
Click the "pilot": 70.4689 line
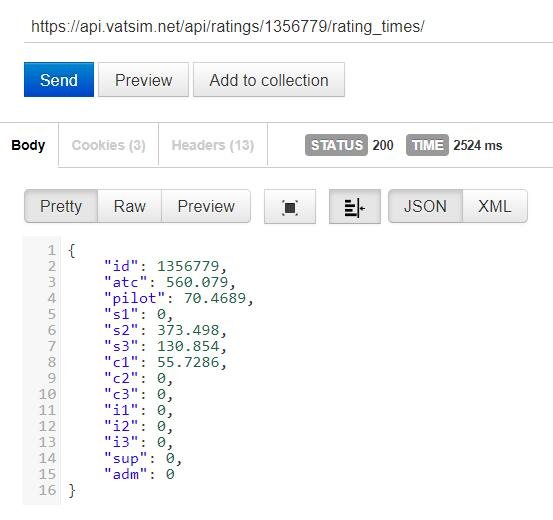[x=178, y=298]
